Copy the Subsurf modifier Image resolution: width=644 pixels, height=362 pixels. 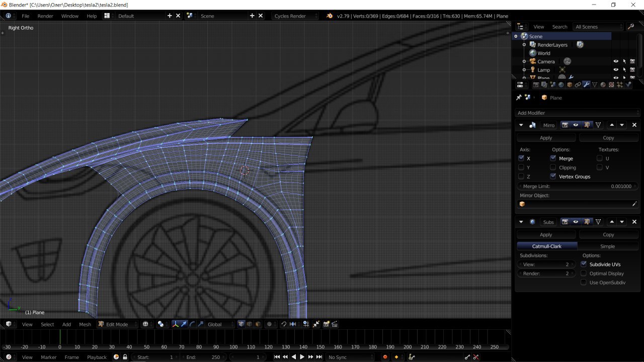coord(608,234)
